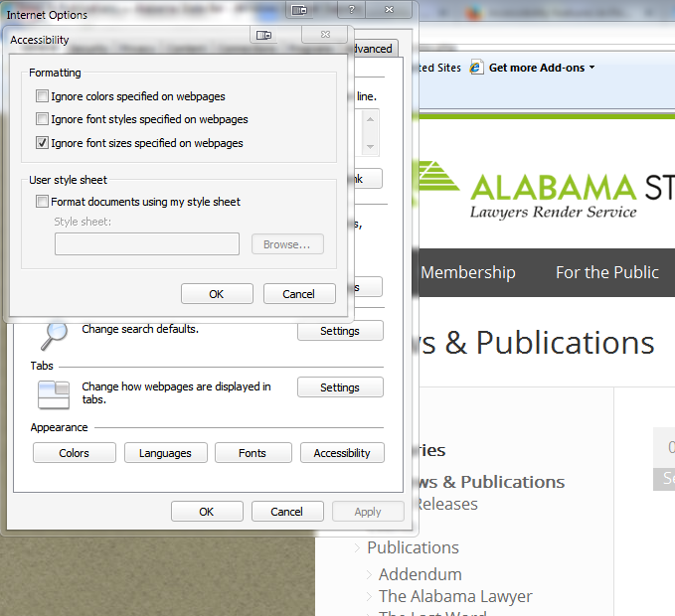This screenshot has width=675, height=616.
Task: Click the tabs window icon
Action: (x=54, y=394)
